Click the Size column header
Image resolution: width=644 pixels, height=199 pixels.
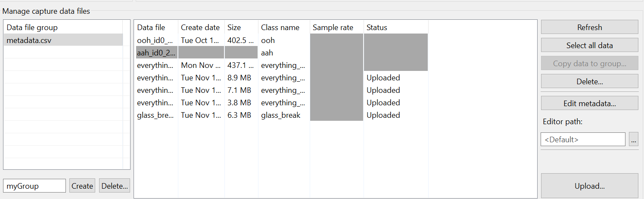[x=234, y=28]
